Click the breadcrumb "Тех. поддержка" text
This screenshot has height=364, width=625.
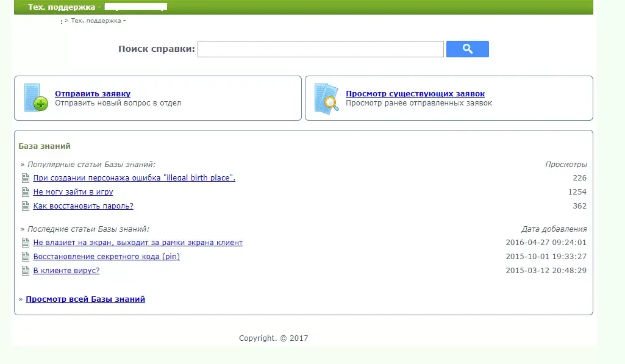point(96,20)
